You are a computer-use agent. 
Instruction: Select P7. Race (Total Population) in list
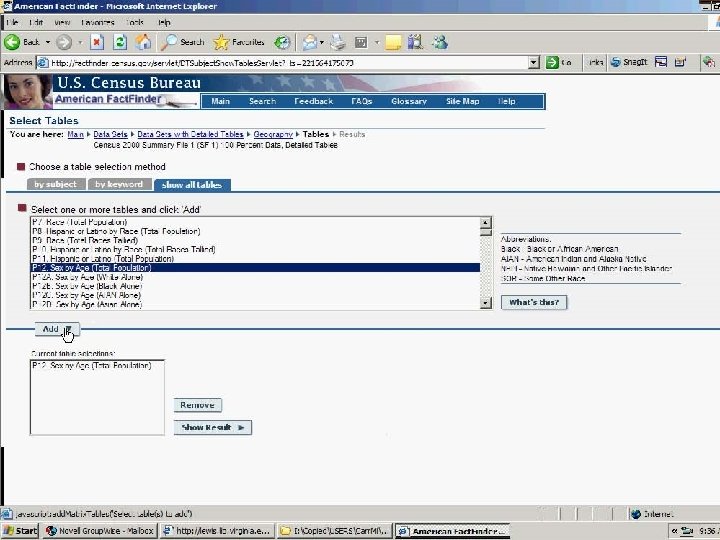(255, 222)
